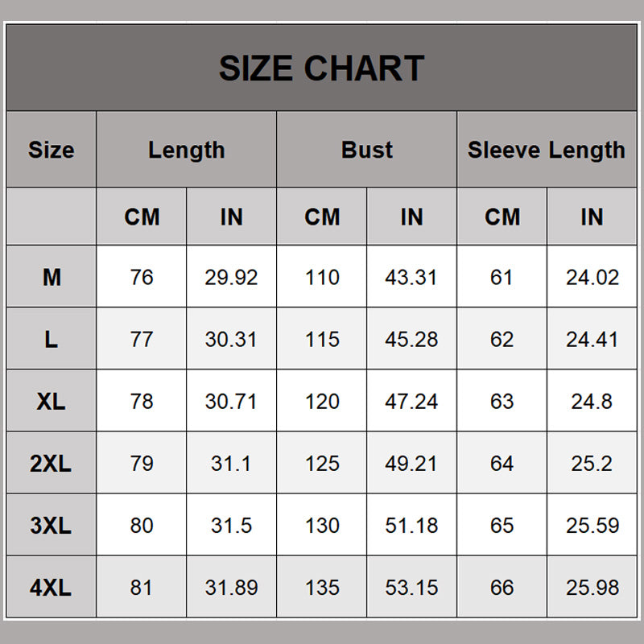Image resolution: width=644 pixels, height=644 pixels.
Task: Click the 115 bust cell
Action: click(322, 340)
